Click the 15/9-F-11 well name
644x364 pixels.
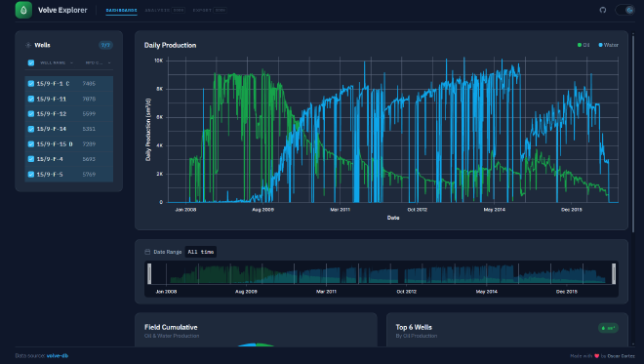tap(52, 99)
